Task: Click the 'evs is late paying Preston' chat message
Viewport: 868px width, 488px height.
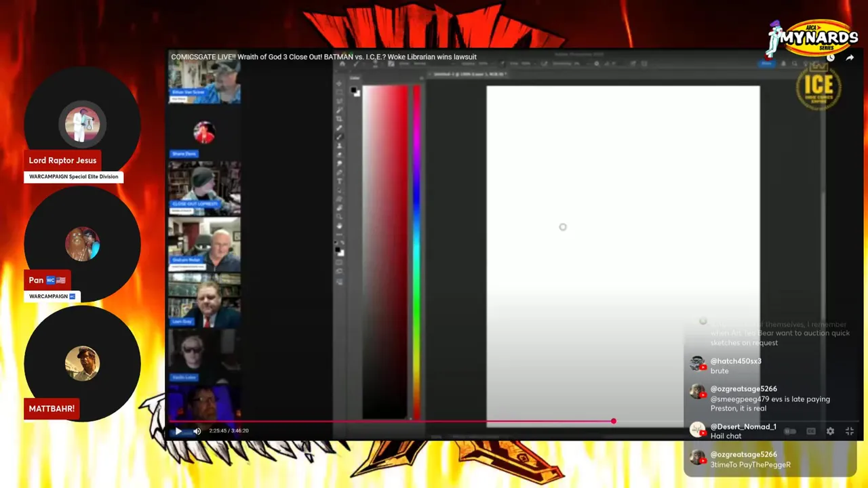Action: click(x=770, y=404)
